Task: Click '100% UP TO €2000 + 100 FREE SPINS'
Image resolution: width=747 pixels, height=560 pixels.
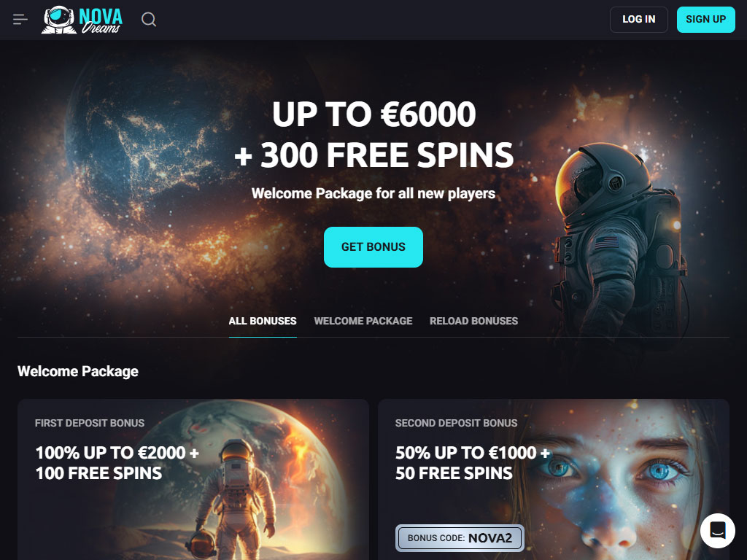Action: click(x=117, y=463)
